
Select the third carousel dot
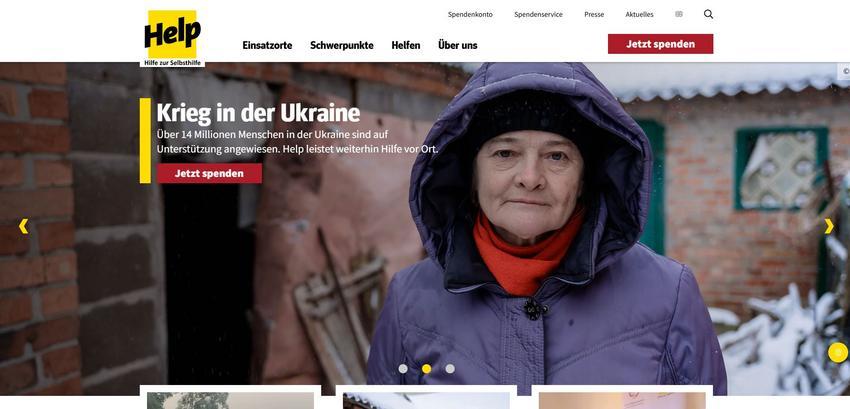tap(450, 369)
